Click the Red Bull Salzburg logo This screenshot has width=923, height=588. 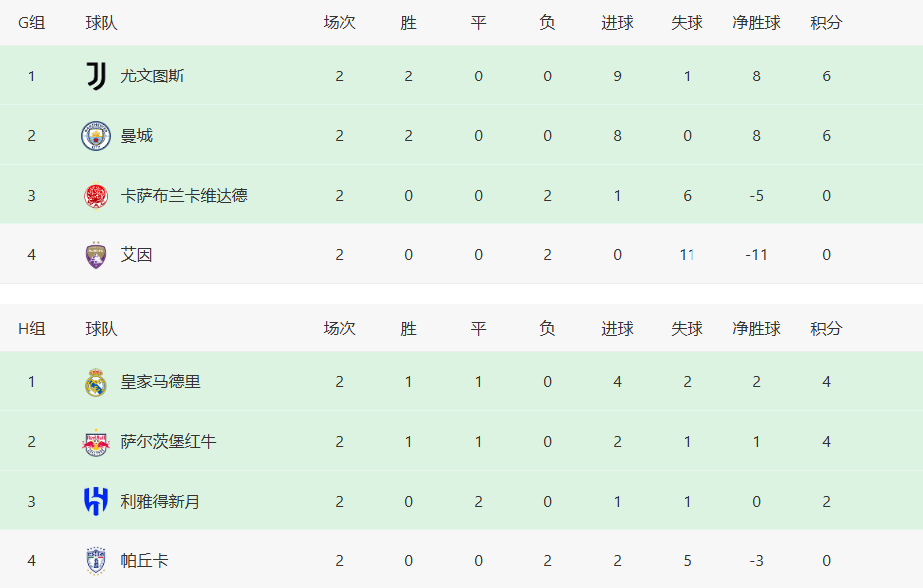click(96, 442)
